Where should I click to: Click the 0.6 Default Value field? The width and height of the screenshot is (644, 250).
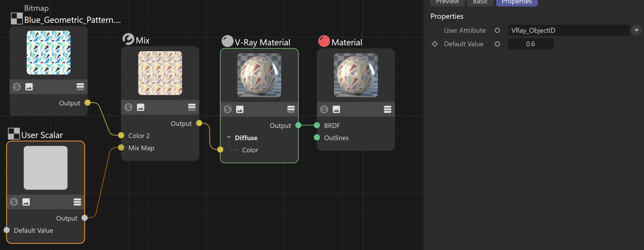coord(531,44)
